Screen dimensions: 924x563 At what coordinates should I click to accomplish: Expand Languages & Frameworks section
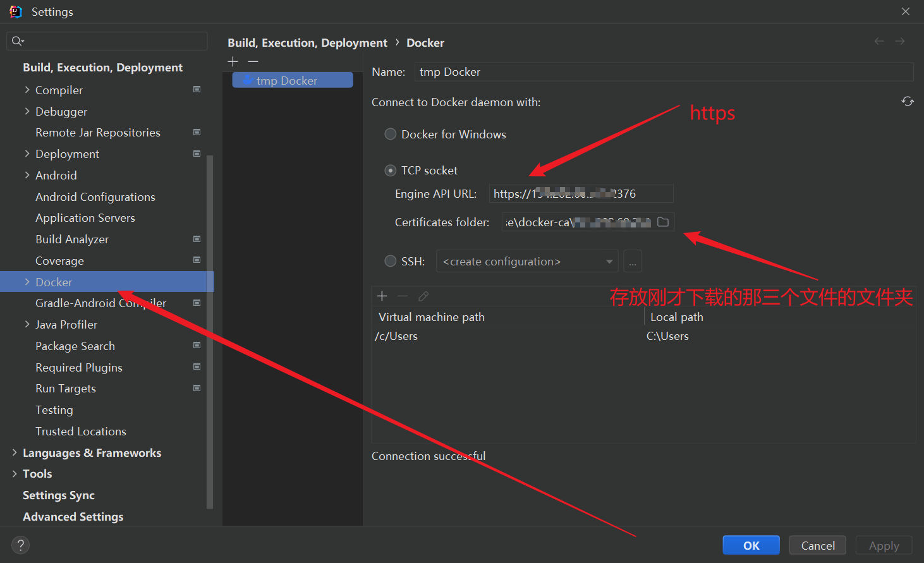(x=15, y=452)
